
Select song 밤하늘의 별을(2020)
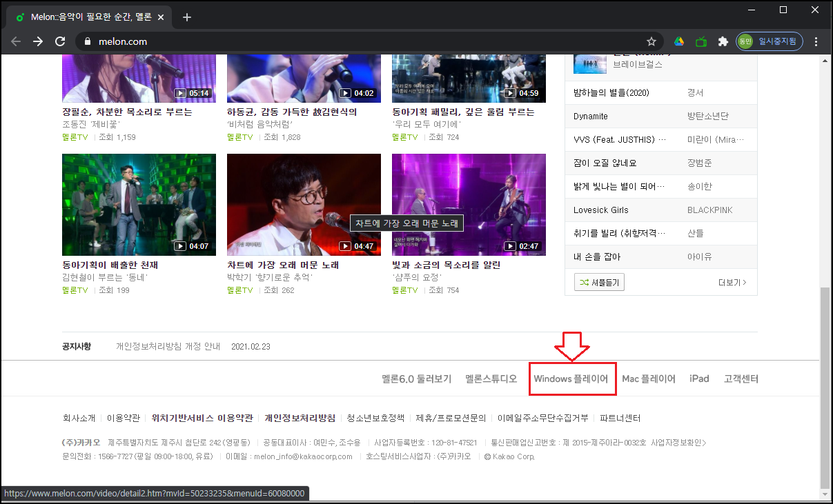point(611,92)
